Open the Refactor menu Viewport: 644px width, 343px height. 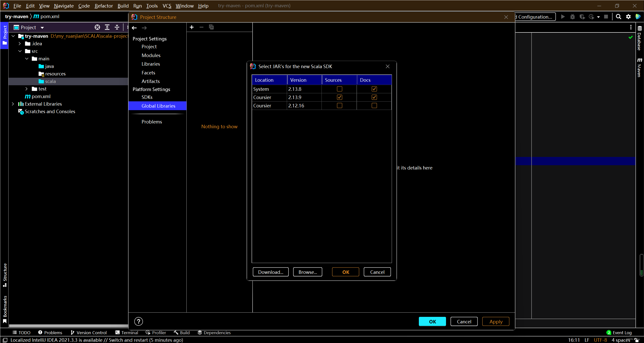103,6
